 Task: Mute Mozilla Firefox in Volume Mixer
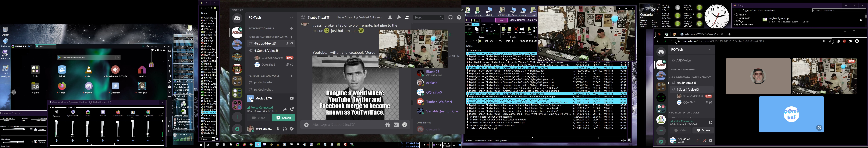pyautogui.click(x=118, y=140)
